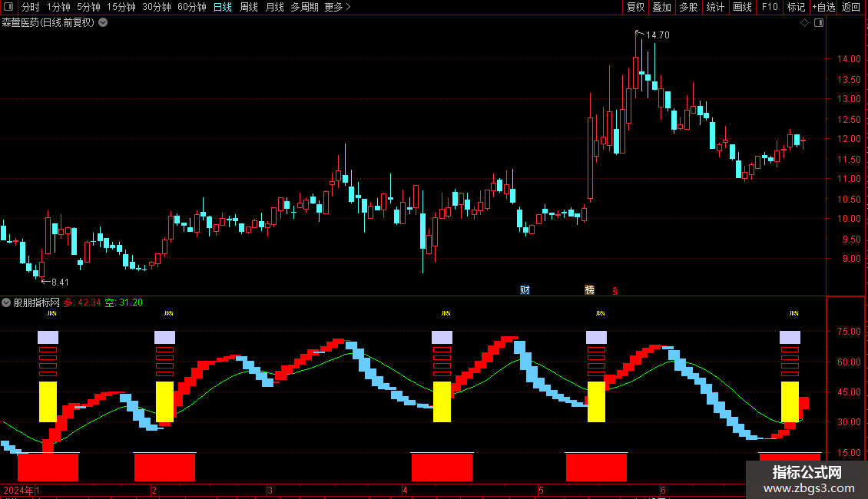
Task: Toggle the right info panel icon
Action: point(819,23)
